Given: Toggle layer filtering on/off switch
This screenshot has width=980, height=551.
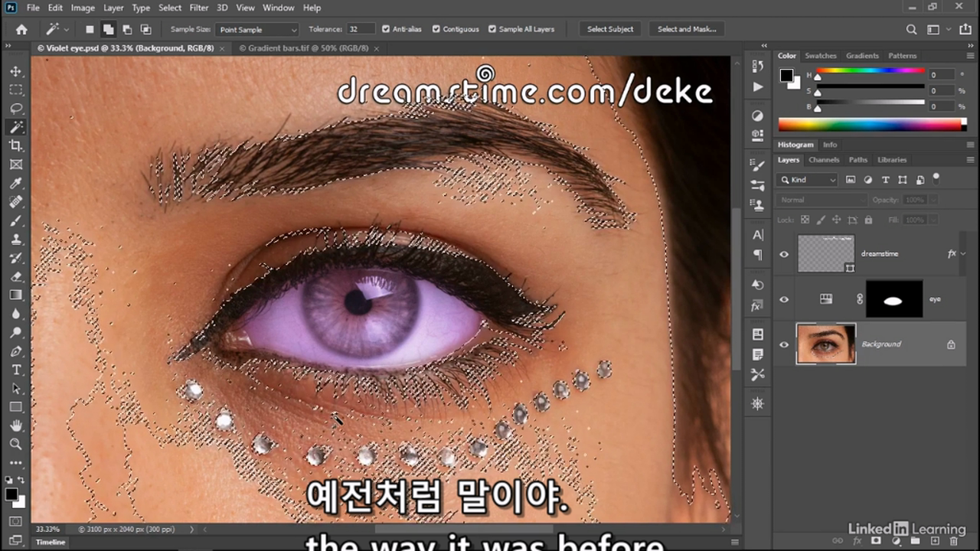Looking at the screenshot, I should pos(936,178).
